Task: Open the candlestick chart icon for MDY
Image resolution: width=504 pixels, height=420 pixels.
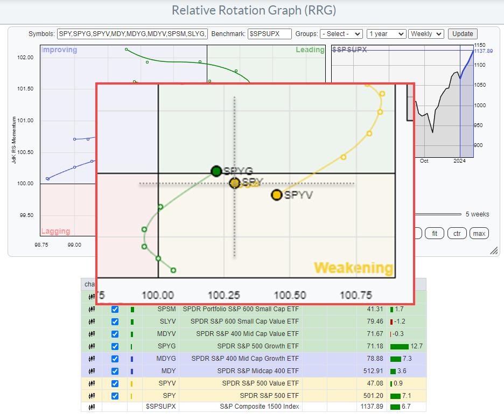Action: pyautogui.click(x=91, y=370)
